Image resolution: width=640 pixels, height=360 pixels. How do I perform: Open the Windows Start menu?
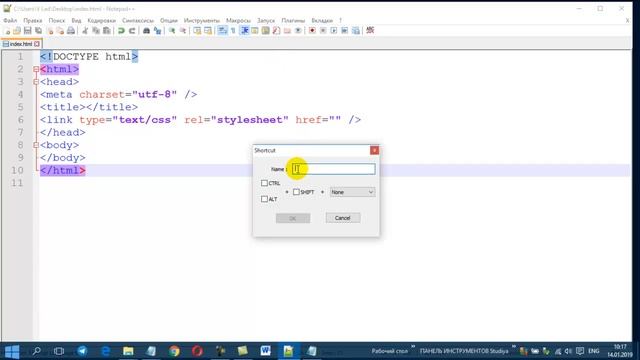pos(12,351)
